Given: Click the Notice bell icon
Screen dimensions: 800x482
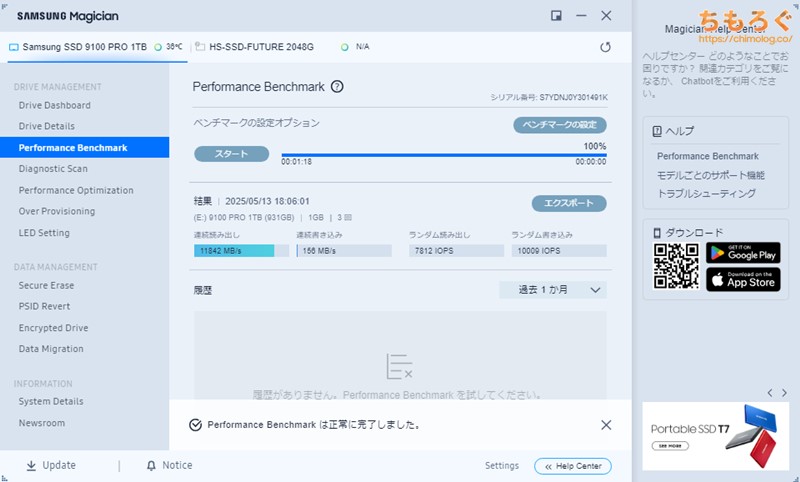Looking at the screenshot, I should [x=151, y=466].
